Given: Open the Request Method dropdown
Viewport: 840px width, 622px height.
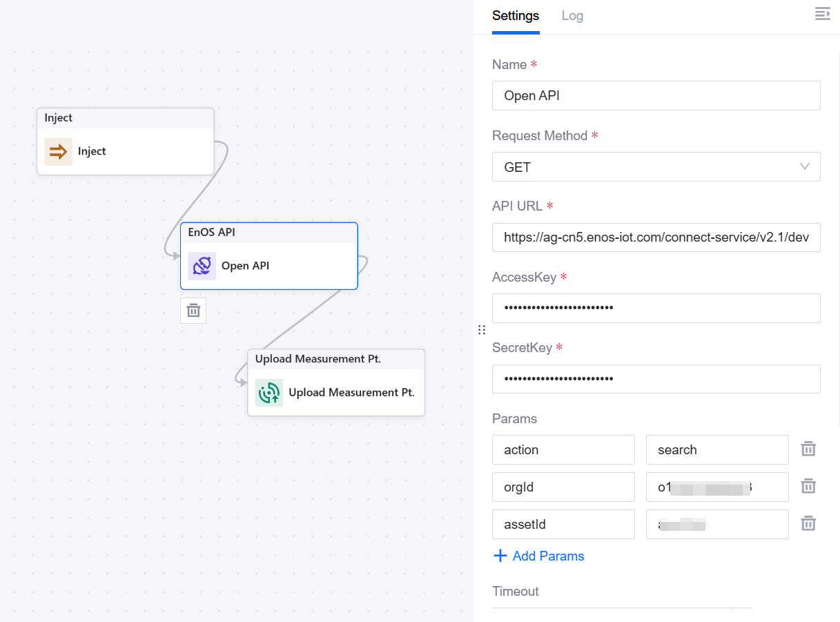Looking at the screenshot, I should (x=656, y=167).
